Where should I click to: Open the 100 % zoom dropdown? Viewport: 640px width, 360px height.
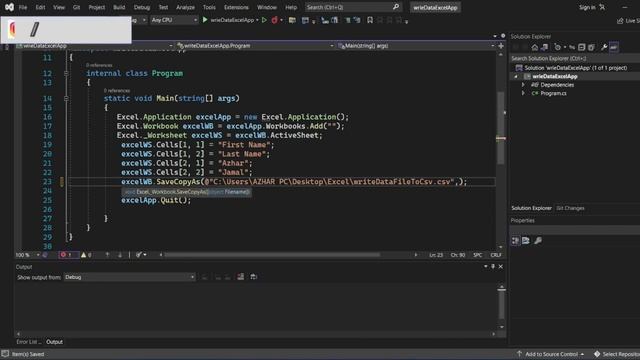point(27,255)
